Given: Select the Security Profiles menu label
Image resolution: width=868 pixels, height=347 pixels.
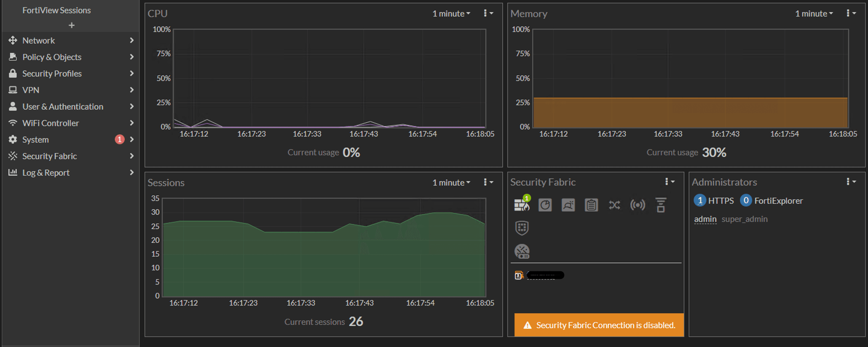Looking at the screenshot, I should point(52,73).
